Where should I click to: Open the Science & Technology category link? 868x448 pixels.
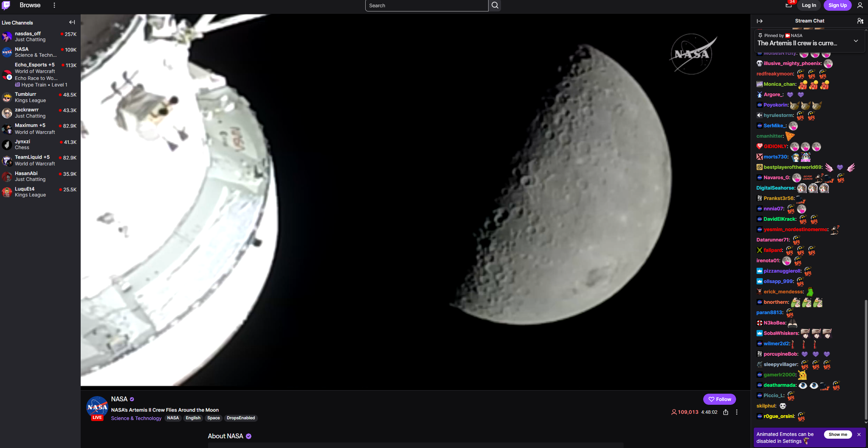pyautogui.click(x=136, y=418)
